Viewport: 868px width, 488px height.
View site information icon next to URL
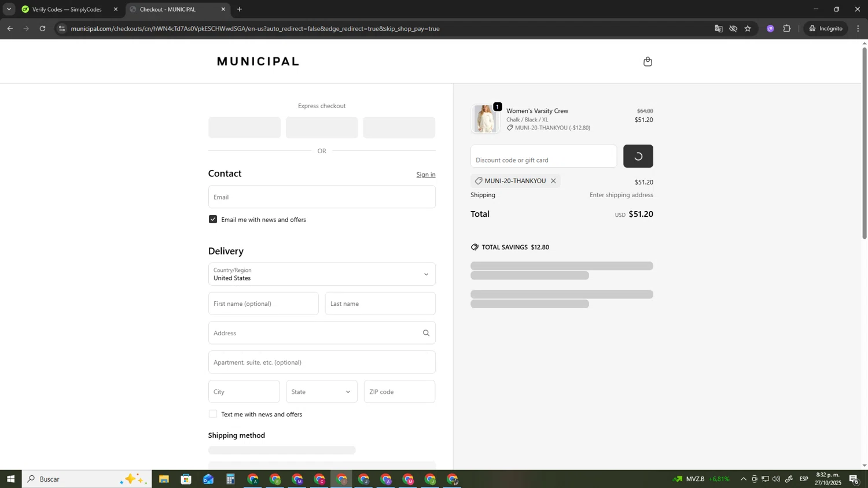(x=62, y=28)
